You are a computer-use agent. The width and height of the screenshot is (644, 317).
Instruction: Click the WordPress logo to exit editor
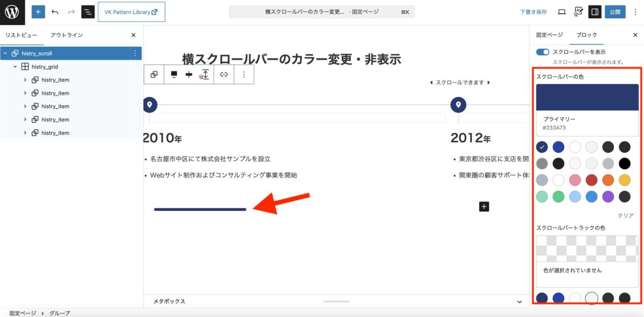point(12,12)
